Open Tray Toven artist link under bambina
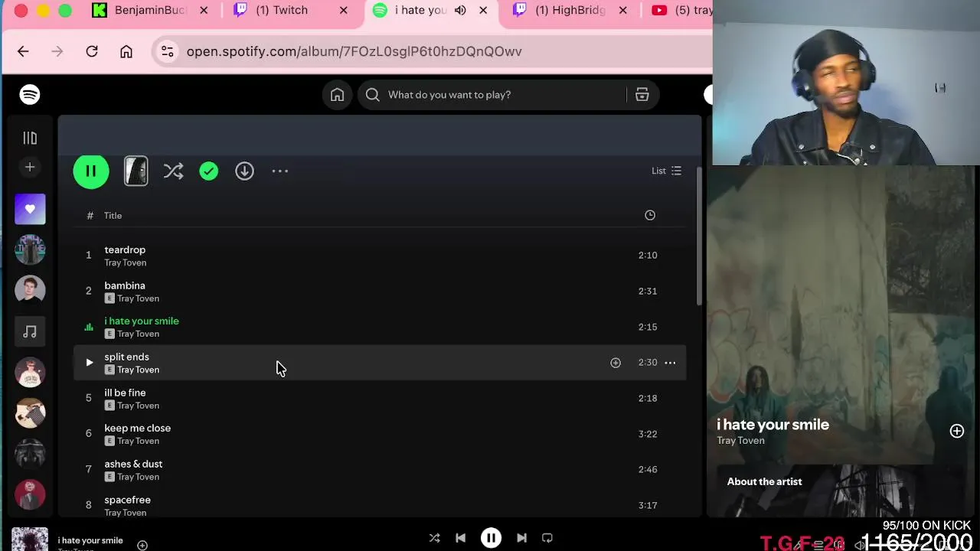The width and height of the screenshot is (980, 551). click(138, 298)
